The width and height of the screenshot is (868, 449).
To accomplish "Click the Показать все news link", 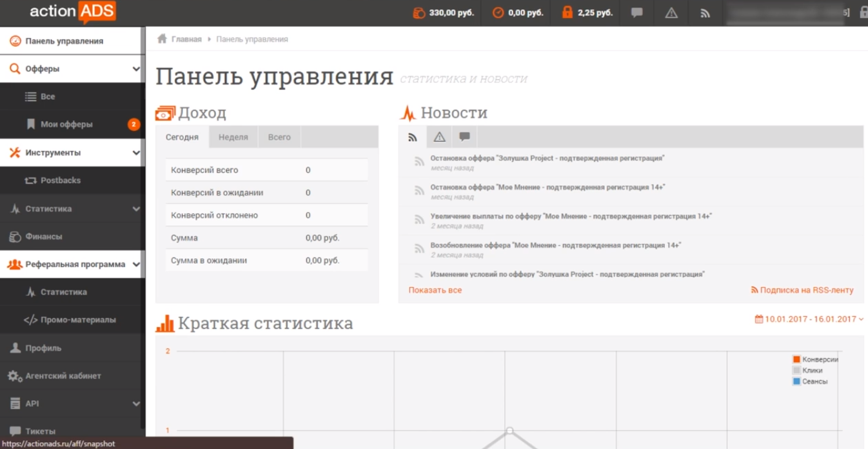I will click(434, 290).
